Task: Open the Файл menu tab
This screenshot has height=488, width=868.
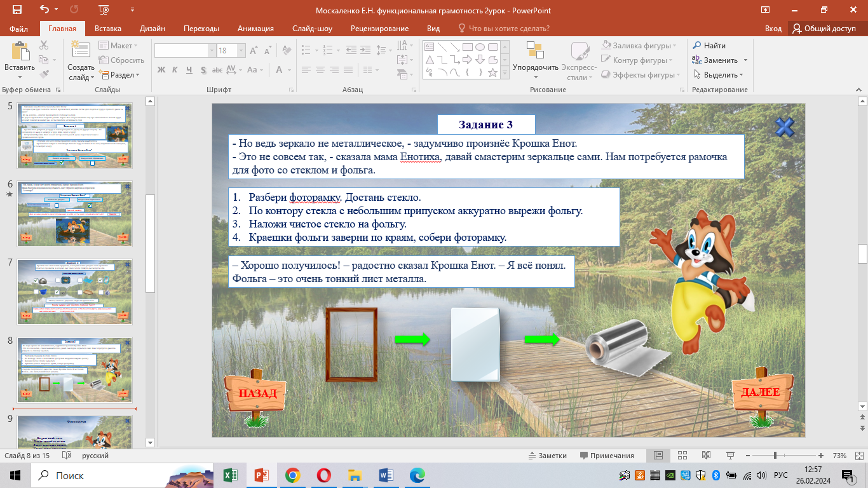Action: (19, 29)
